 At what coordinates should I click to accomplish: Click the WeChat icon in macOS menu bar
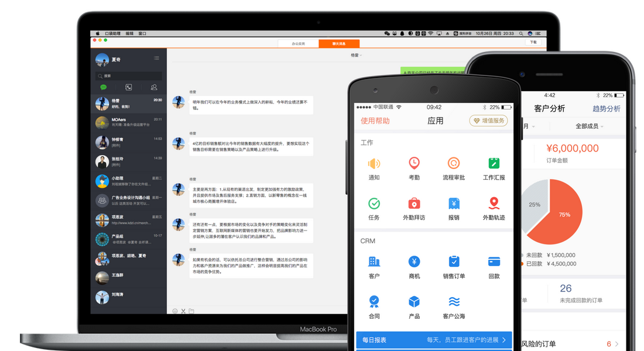pos(387,34)
